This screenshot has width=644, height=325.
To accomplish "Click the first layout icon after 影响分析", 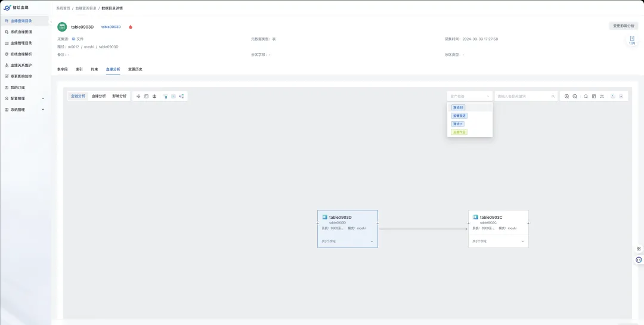I will (138, 96).
